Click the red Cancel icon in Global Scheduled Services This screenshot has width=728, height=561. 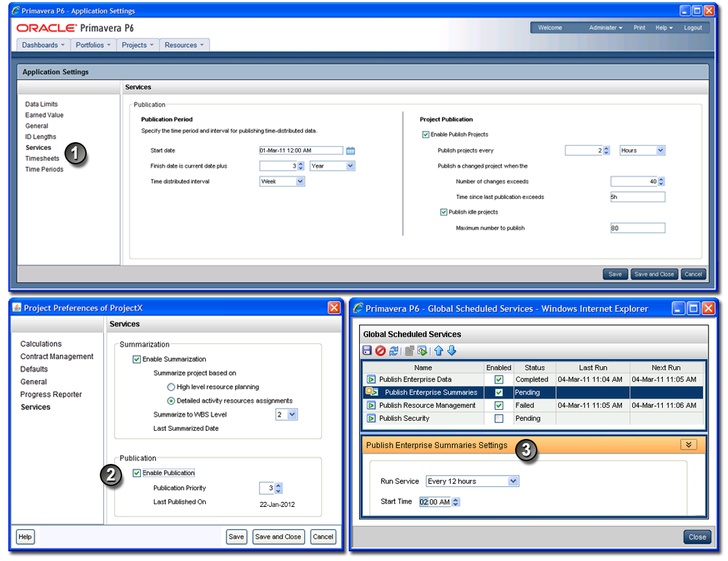380,351
